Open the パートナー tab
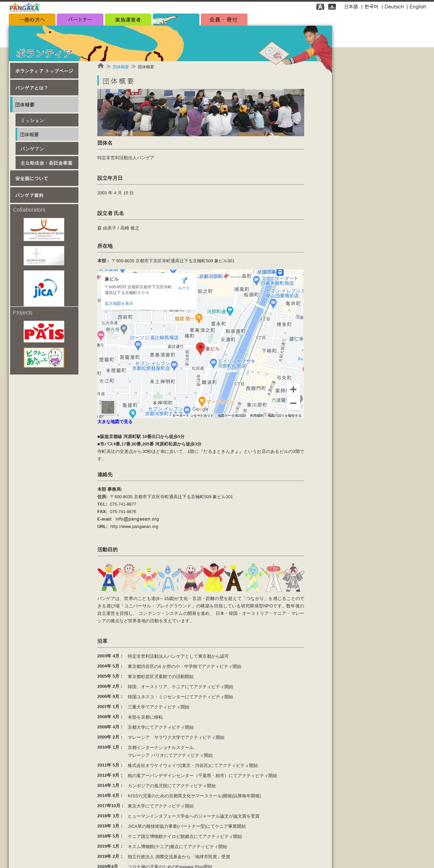This screenshot has width=434, height=868. point(80,20)
